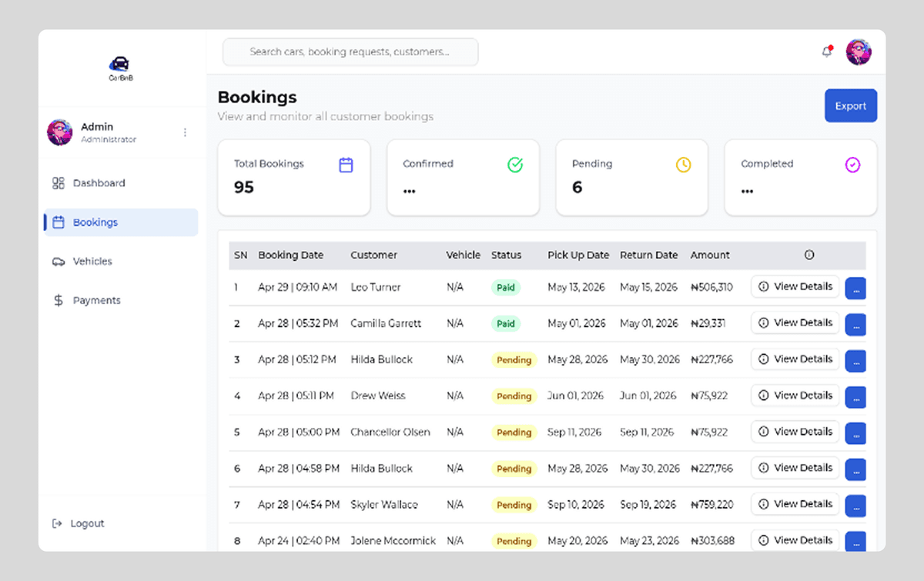Click the Pending badge for Skyler Wallace
The image size is (924, 581).
click(x=514, y=505)
